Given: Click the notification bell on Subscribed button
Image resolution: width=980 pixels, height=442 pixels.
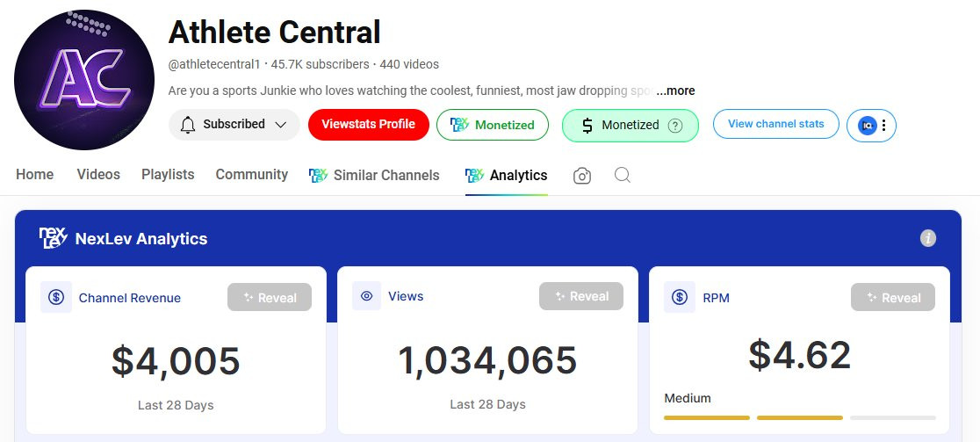Looking at the screenshot, I should (x=187, y=125).
